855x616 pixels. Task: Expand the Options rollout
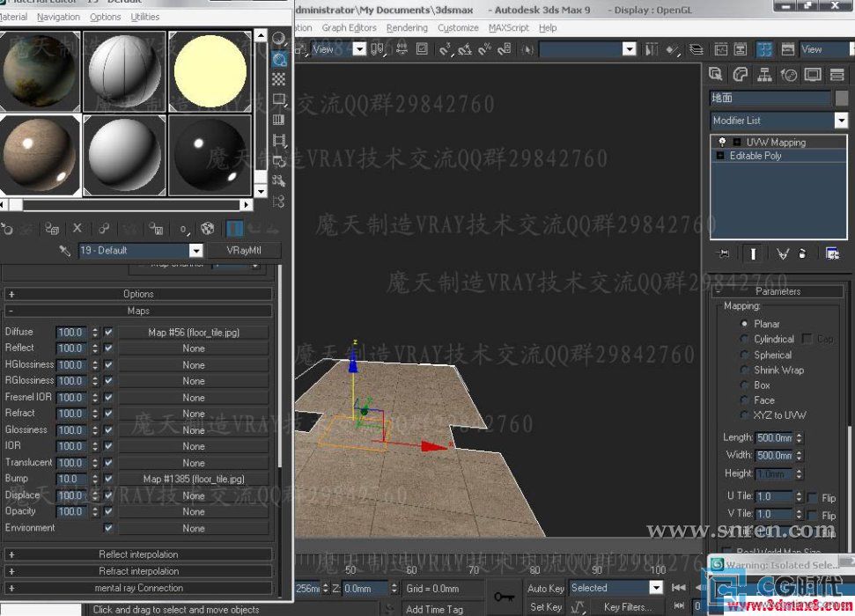[138, 294]
